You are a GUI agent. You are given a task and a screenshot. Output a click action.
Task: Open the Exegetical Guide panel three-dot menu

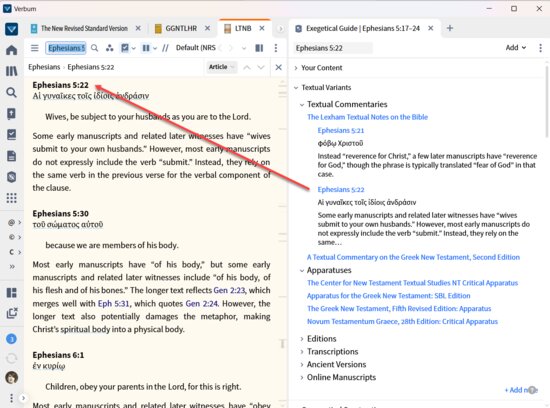point(540,48)
